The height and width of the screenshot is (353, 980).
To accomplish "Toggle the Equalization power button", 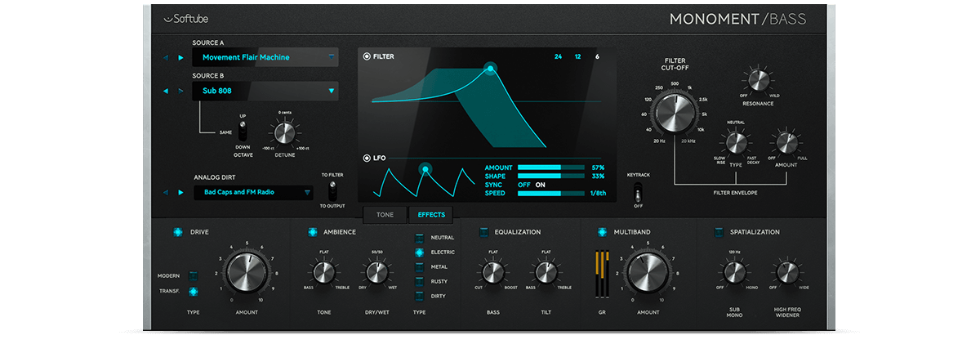I will click(x=483, y=232).
